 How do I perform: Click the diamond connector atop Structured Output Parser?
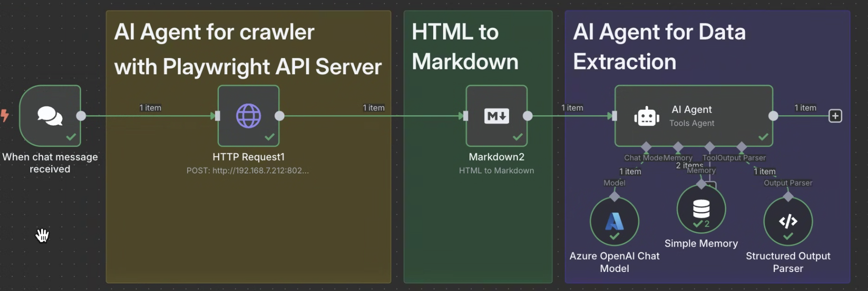click(x=788, y=196)
